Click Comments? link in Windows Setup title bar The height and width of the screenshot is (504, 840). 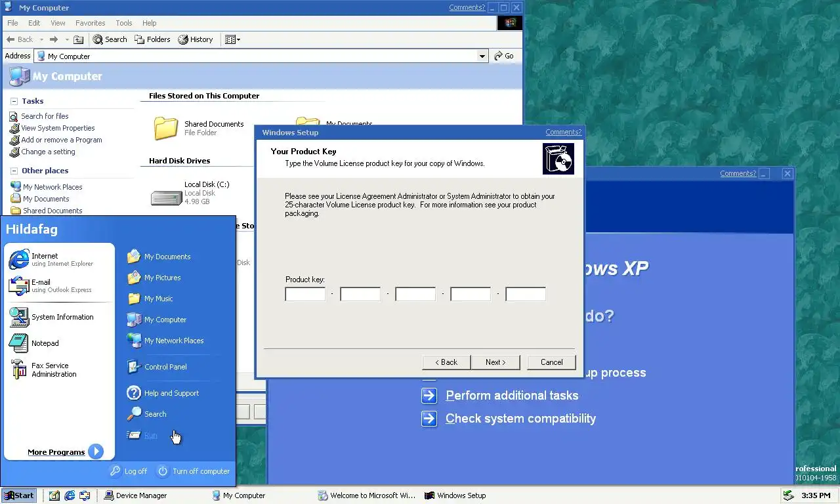coord(563,132)
